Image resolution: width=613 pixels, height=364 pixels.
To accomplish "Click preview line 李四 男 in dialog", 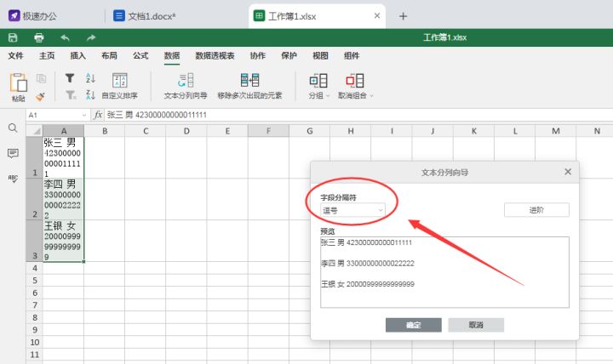I will coord(368,264).
